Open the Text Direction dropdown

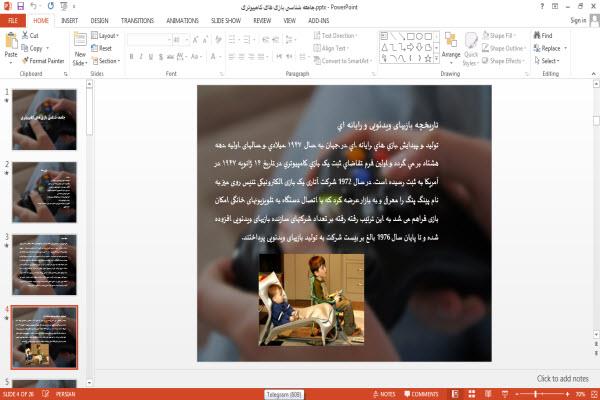(335, 36)
